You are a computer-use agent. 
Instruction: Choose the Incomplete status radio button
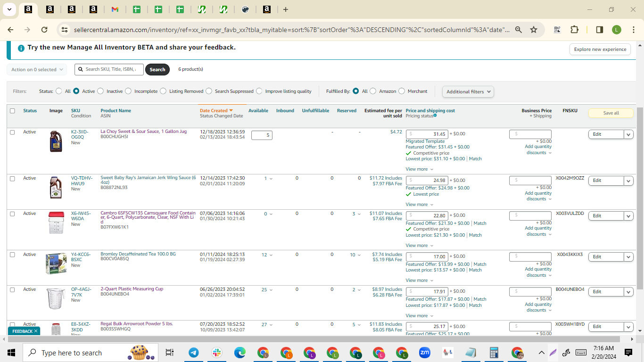(128, 91)
